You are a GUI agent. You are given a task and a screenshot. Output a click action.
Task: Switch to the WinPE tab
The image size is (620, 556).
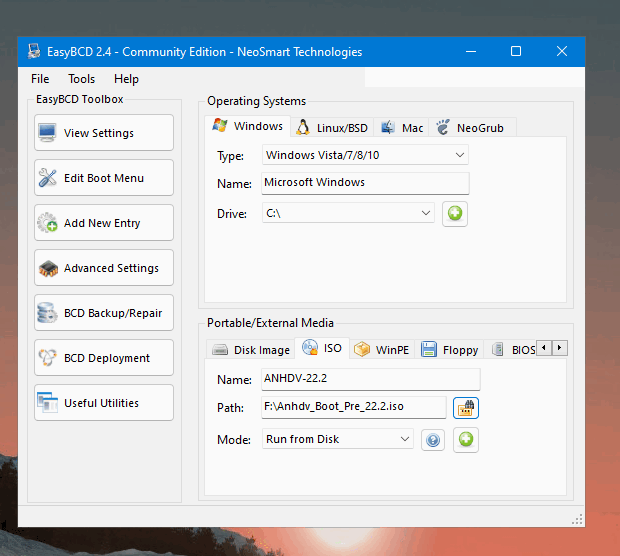(382, 350)
